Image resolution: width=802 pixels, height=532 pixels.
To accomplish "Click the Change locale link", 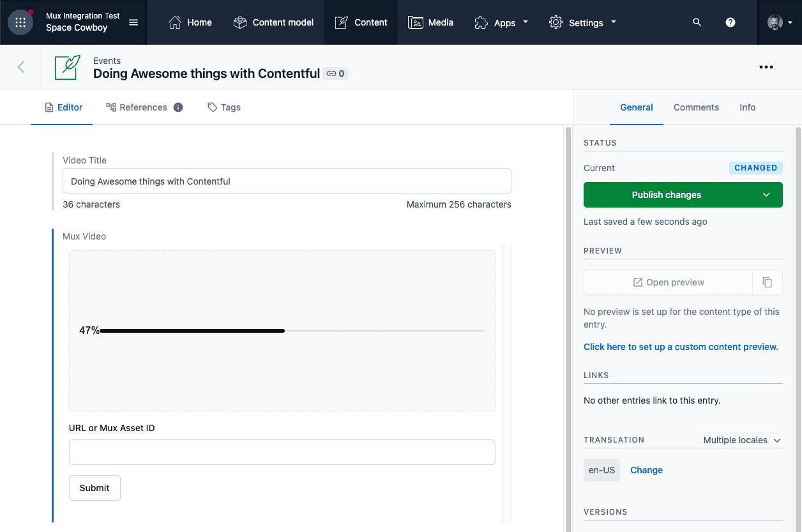I will (646, 470).
